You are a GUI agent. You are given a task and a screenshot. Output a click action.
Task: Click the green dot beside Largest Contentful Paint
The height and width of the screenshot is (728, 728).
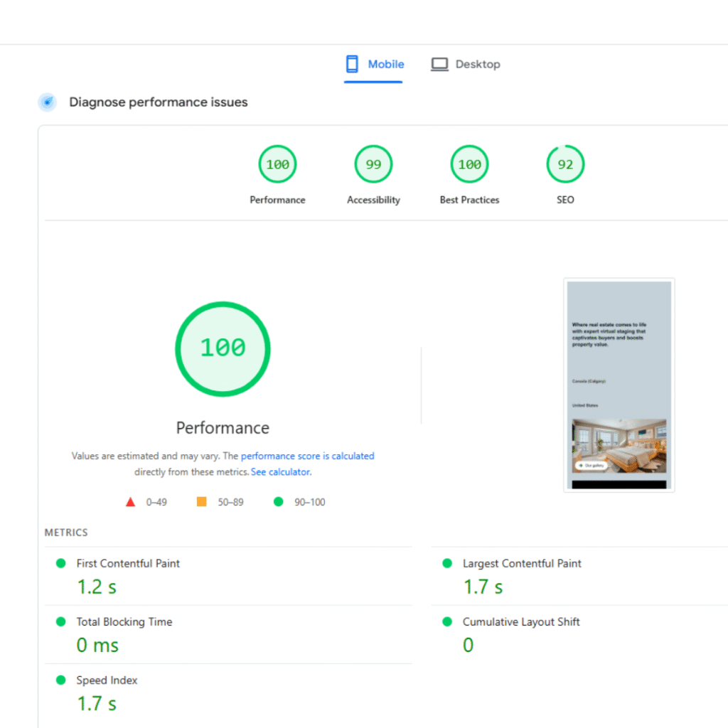coord(446,562)
